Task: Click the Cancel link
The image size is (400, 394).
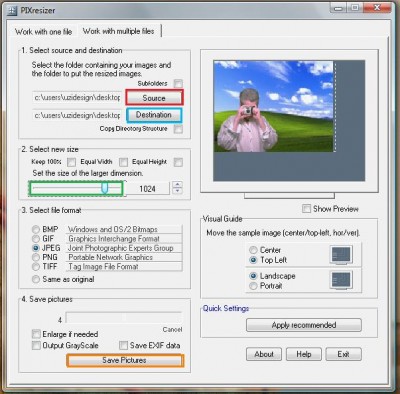Action: click(172, 329)
